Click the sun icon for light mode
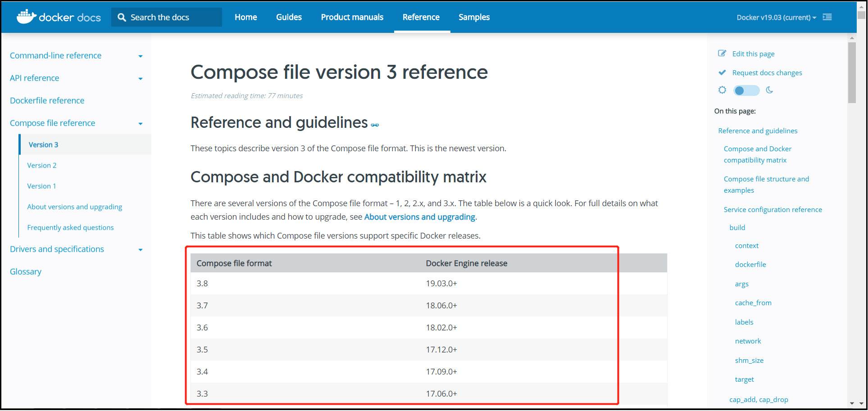The width and height of the screenshot is (868, 411). click(722, 90)
